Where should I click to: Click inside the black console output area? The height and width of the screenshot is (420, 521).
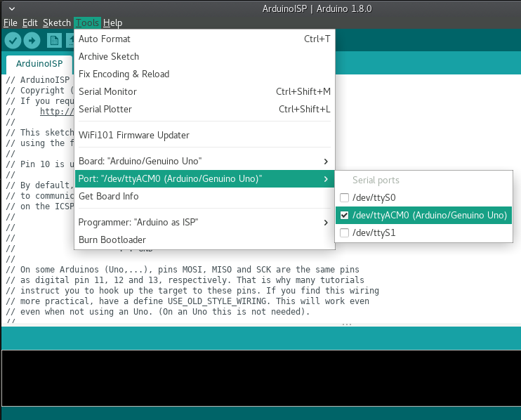click(x=261, y=378)
